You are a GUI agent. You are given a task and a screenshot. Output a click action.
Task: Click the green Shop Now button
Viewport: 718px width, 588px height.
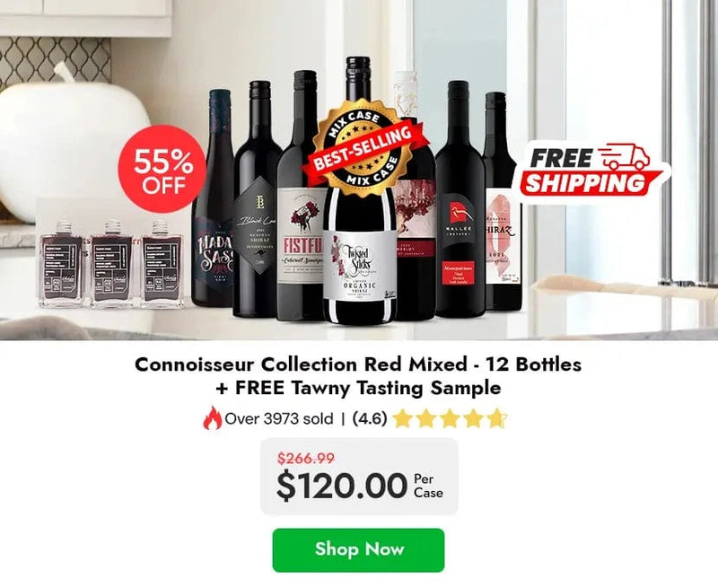358,550
